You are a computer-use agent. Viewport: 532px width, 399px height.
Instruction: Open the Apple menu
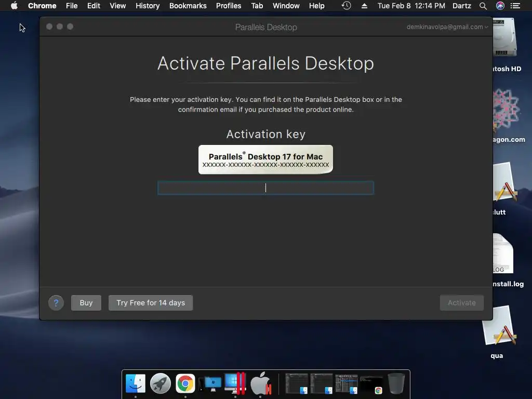click(14, 6)
